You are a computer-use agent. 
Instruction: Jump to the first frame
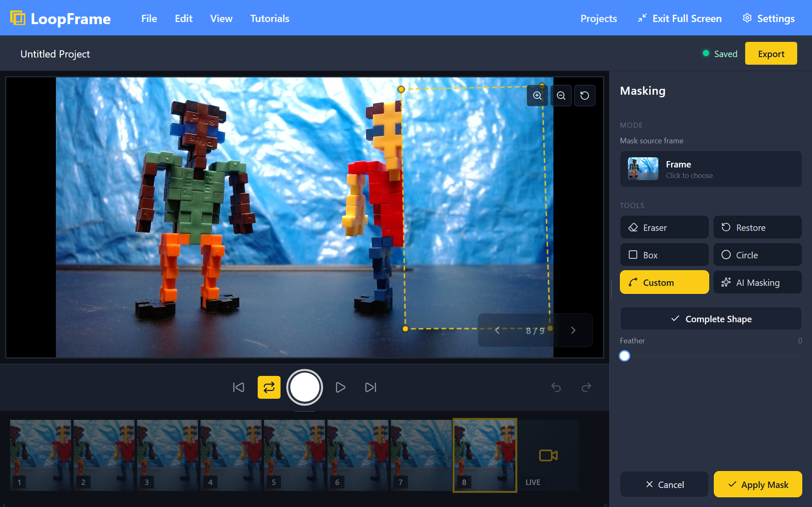pos(239,387)
